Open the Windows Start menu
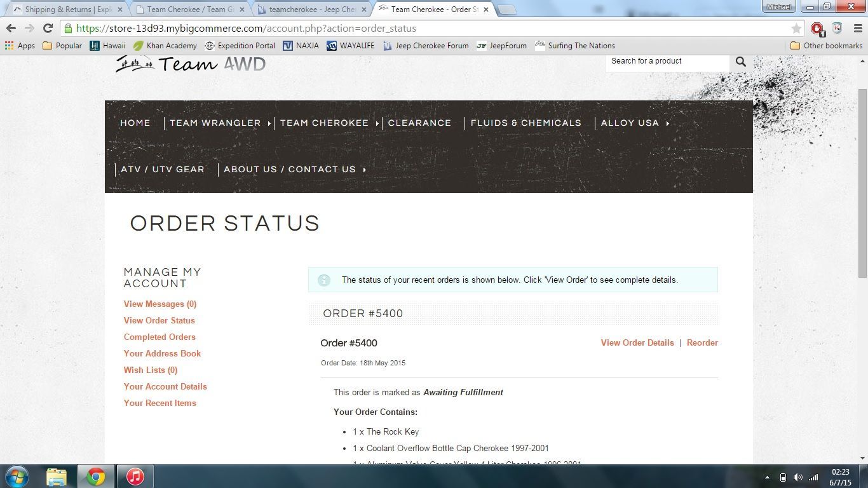 click(17, 476)
